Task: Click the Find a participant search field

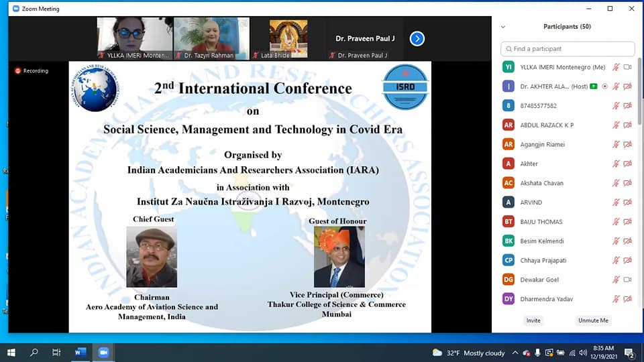Action: click(568, 49)
